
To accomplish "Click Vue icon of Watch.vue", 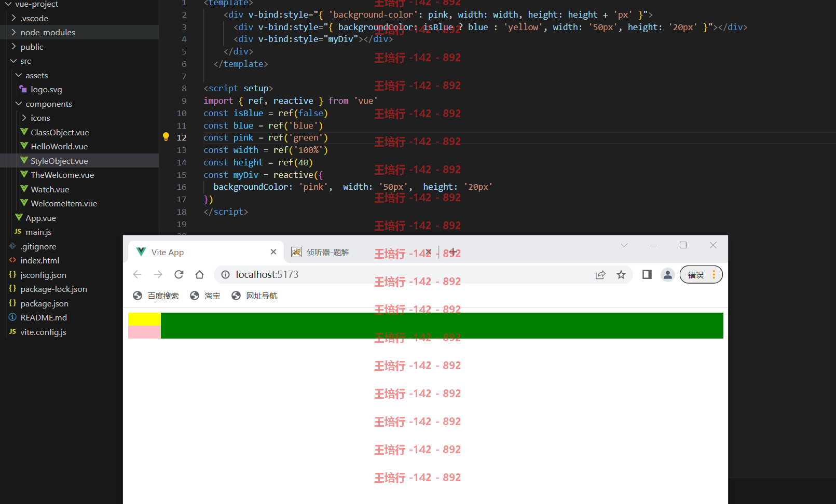I will click(x=24, y=189).
